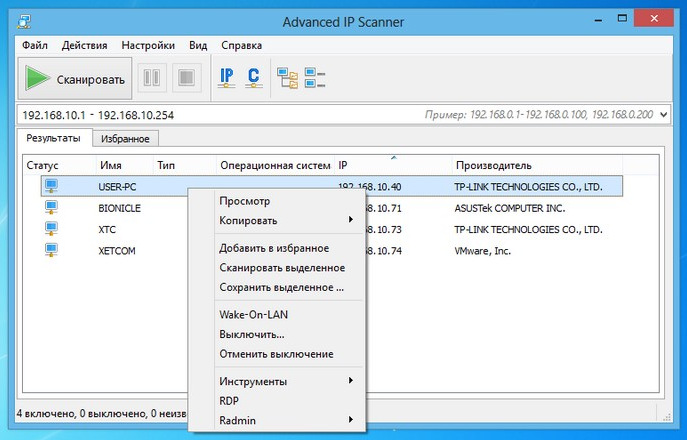
Task: Switch to the Результаты tab
Action: pos(53,138)
